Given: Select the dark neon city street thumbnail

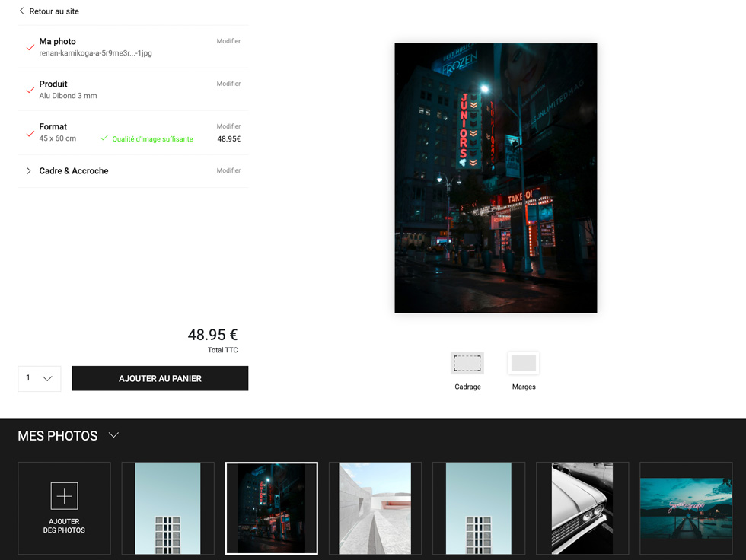Looking at the screenshot, I should [272, 508].
